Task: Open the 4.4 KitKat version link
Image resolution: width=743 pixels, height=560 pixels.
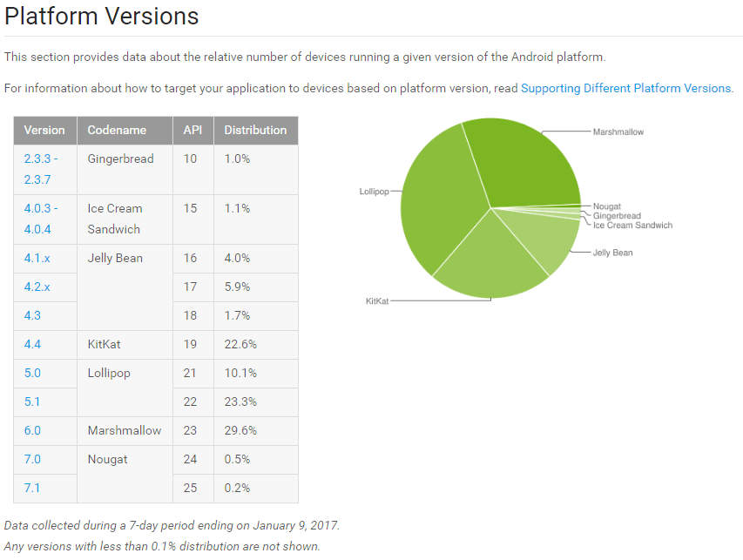Action: coord(32,344)
